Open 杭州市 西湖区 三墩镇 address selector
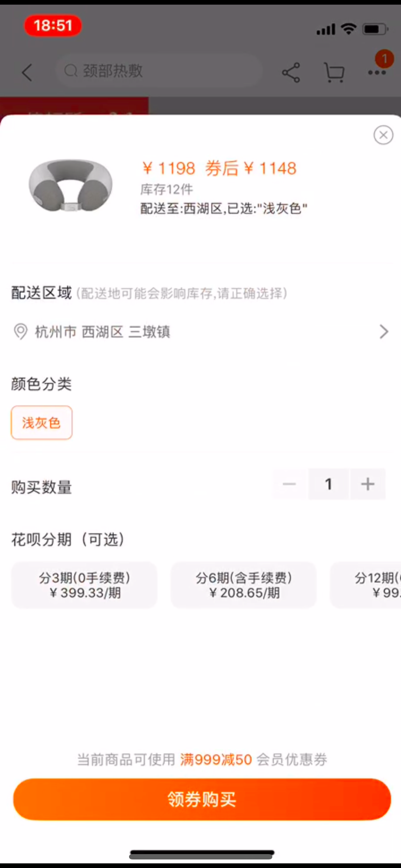This screenshot has height=868, width=401. pos(200,331)
